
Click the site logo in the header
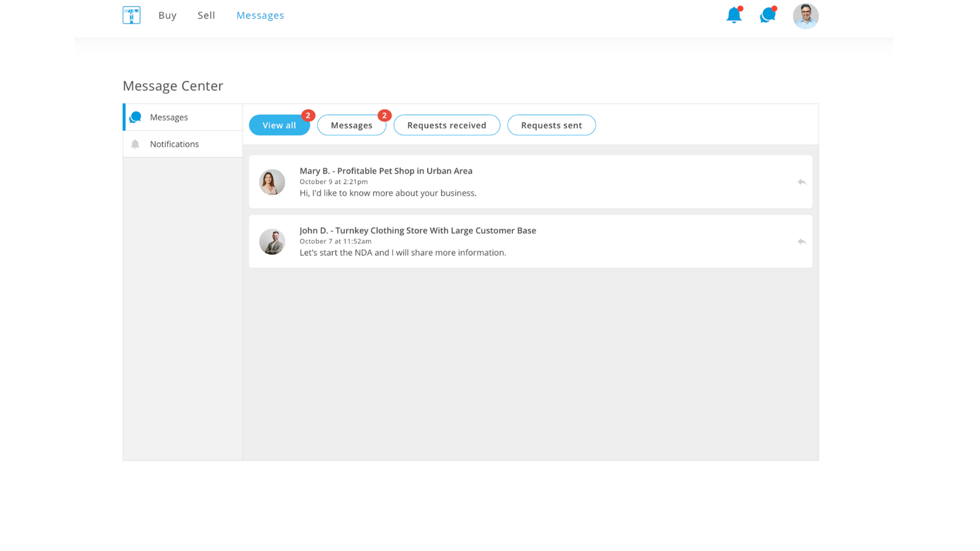(131, 15)
